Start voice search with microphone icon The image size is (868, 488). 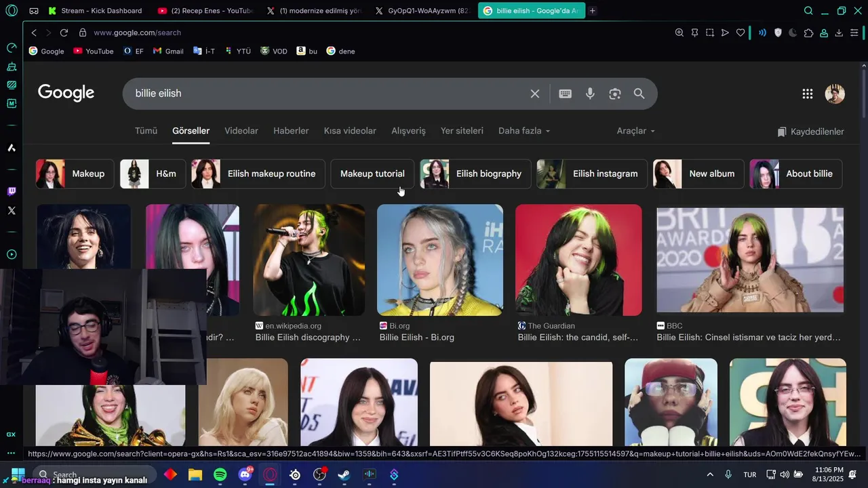[x=590, y=94]
